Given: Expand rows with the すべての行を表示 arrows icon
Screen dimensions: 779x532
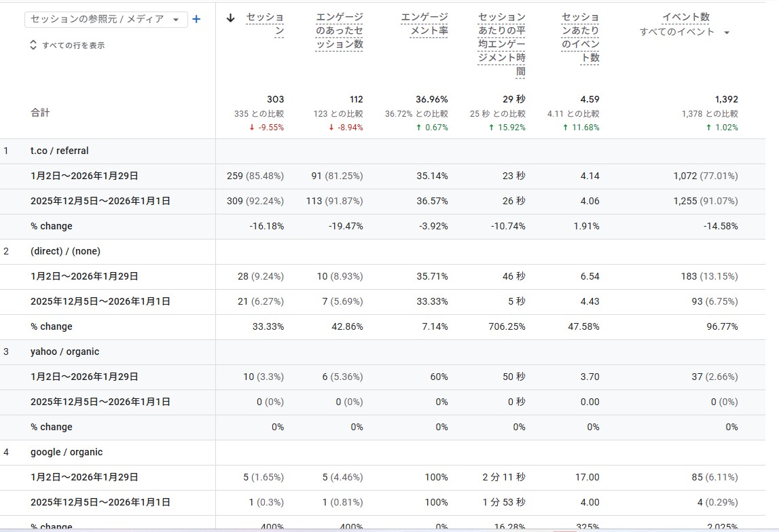Looking at the screenshot, I should [x=33, y=45].
